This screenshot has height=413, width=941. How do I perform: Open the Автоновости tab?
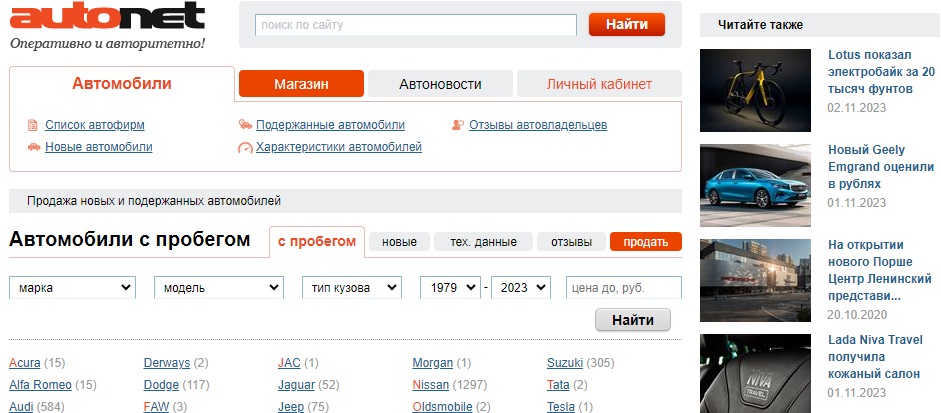[440, 84]
